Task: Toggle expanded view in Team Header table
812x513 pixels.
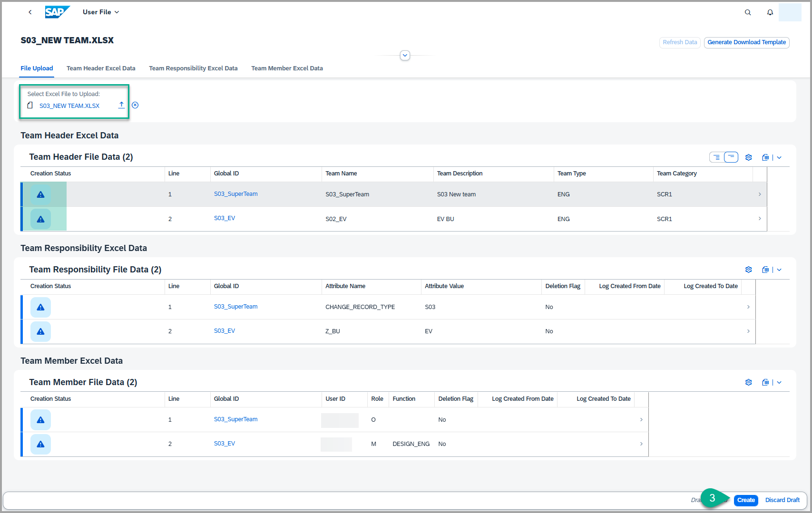Action: pyautogui.click(x=716, y=157)
